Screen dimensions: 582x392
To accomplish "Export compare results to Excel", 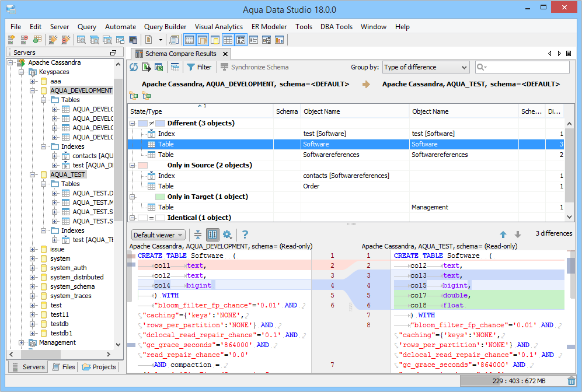I will coord(159,67).
